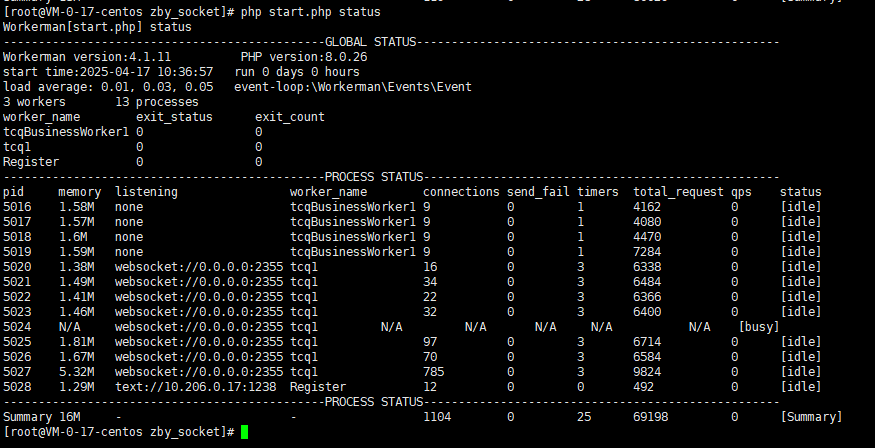The height and width of the screenshot is (448, 875).
Task: Click connections '97' of pid 5025
Action: 430,342
